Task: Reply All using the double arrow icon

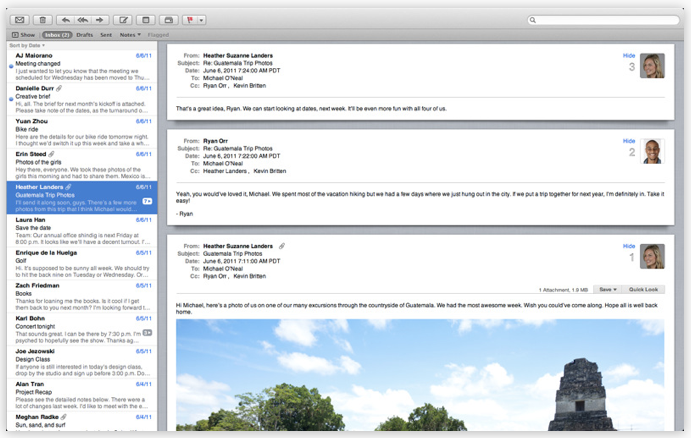Action: tap(83, 20)
